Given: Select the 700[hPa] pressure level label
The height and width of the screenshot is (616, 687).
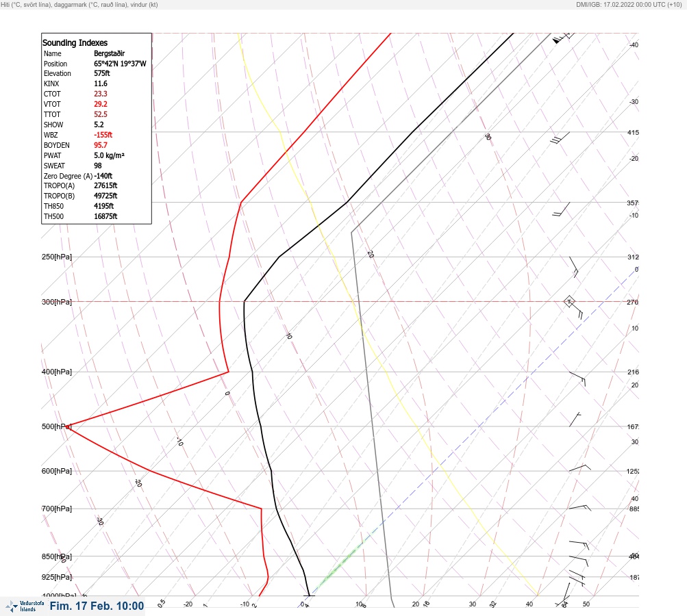Looking at the screenshot, I should click(x=57, y=509).
